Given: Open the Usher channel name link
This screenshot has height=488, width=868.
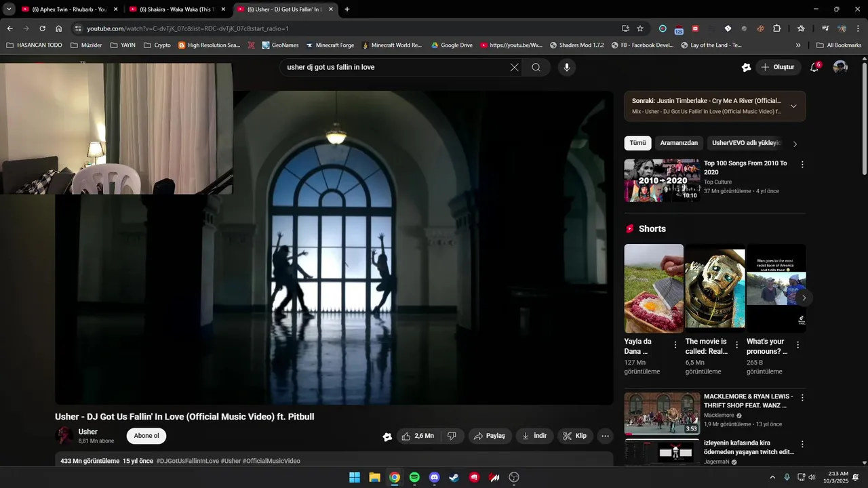Looking at the screenshot, I should tap(88, 432).
